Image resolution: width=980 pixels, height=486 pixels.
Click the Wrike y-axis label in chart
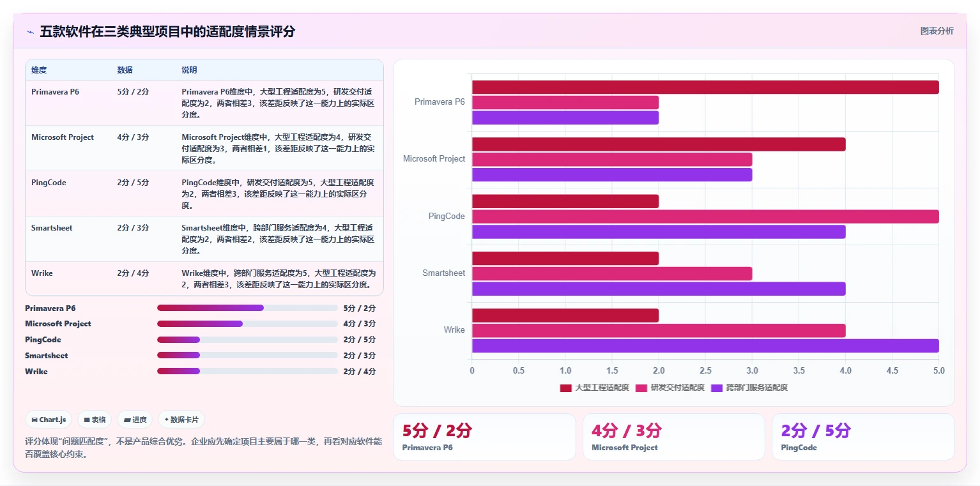pyautogui.click(x=454, y=330)
